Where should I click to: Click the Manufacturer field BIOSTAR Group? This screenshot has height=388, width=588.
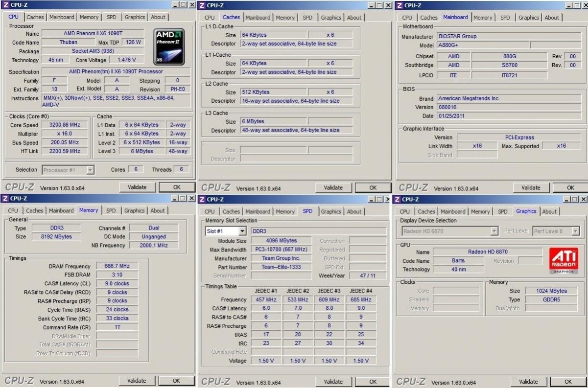point(509,36)
